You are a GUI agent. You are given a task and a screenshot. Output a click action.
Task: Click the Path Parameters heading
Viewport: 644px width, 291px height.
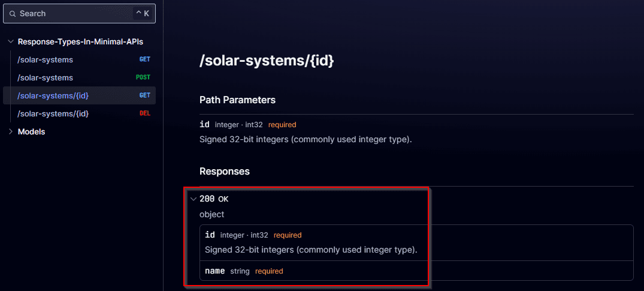[x=237, y=100]
